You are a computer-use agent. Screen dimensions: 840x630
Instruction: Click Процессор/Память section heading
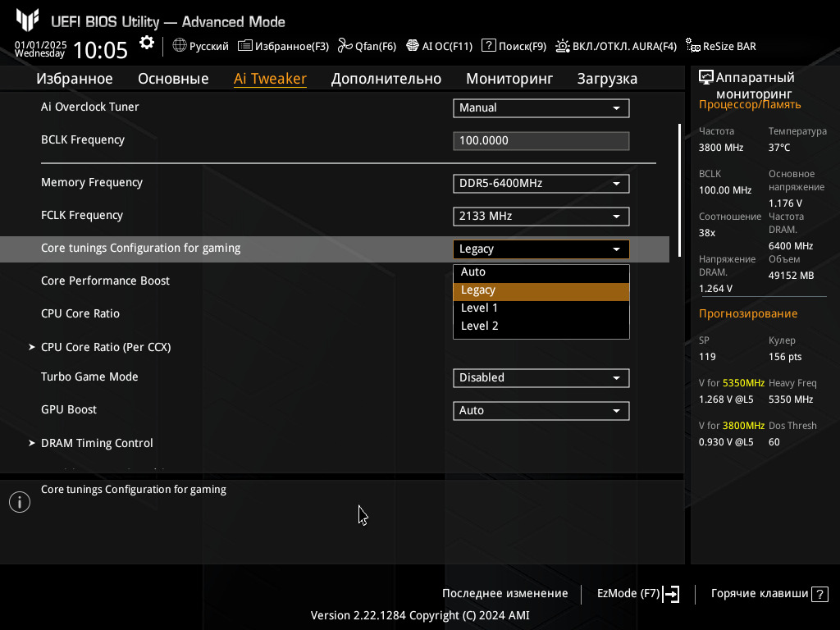pos(750,104)
